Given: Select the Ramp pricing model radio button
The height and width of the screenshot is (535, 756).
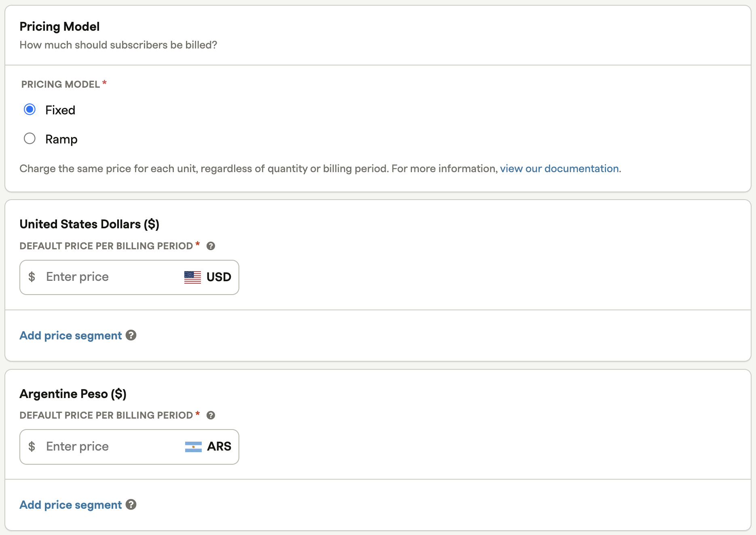Looking at the screenshot, I should 30,139.
